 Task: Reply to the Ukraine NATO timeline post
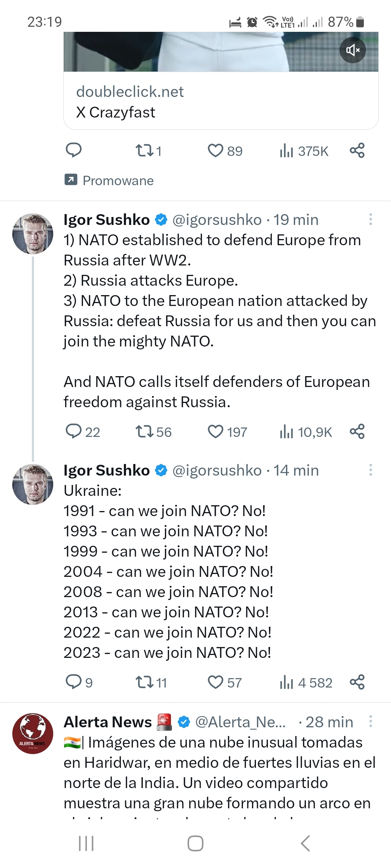(x=73, y=682)
